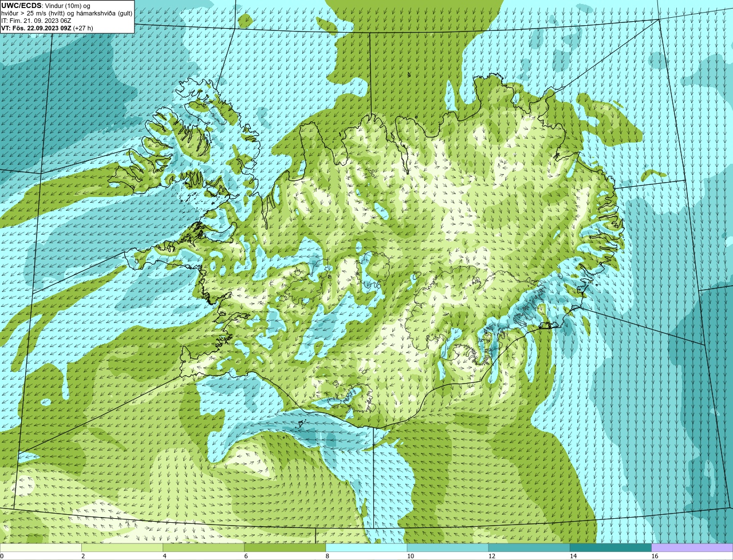733x560 pixels.
Task: Click the dark teal 14–16 m/s legend swatch
Action: (x=610, y=548)
